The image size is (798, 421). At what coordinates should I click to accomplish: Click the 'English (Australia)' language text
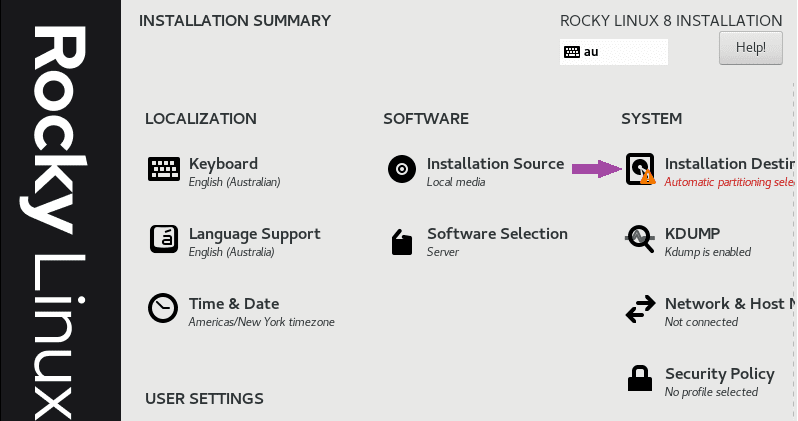click(231, 252)
